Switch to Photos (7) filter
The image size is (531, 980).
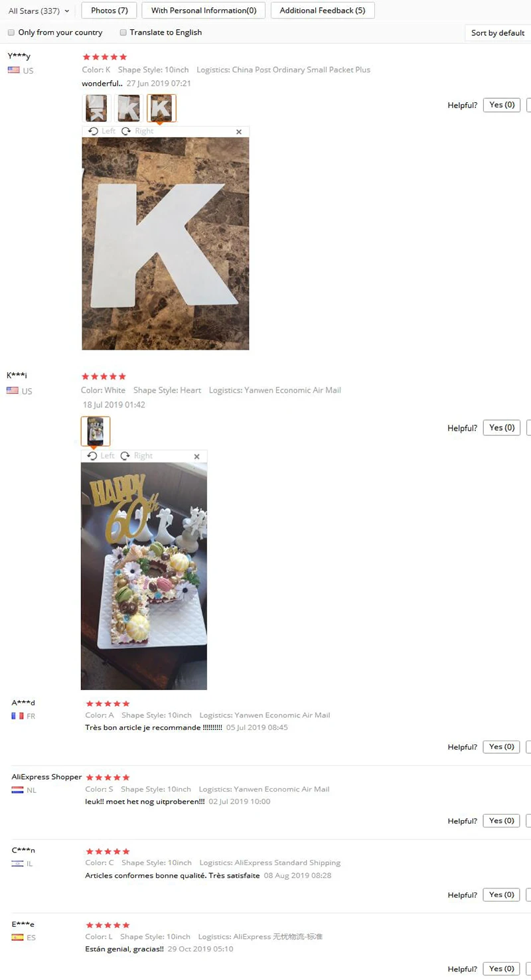click(110, 11)
